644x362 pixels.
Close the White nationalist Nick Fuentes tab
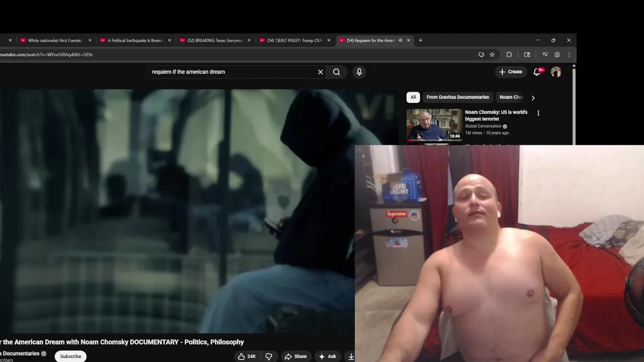pos(90,40)
